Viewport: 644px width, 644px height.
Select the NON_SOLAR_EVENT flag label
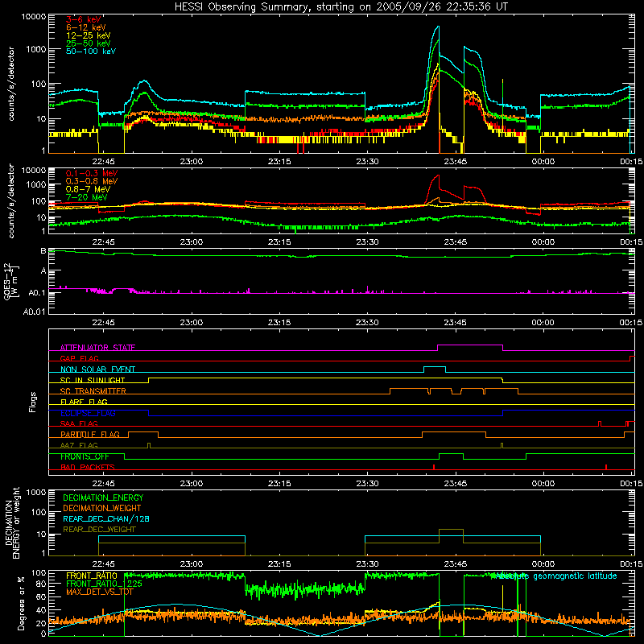click(x=97, y=369)
